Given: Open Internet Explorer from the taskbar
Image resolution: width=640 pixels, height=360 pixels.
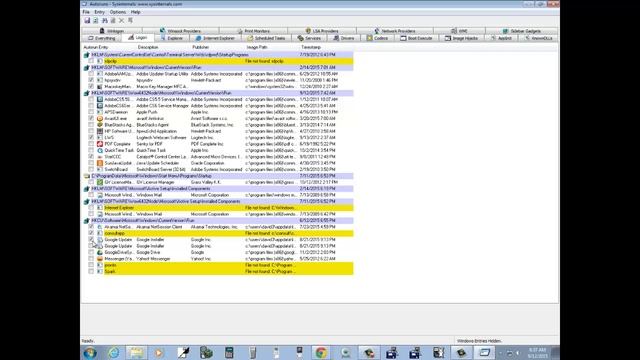Looking at the screenshot, I should pos(113,353).
